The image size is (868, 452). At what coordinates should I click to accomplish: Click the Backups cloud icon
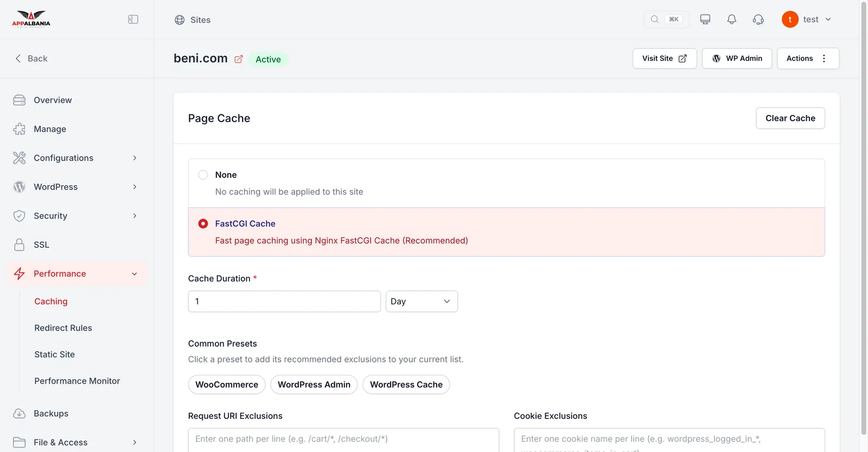(x=20, y=413)
